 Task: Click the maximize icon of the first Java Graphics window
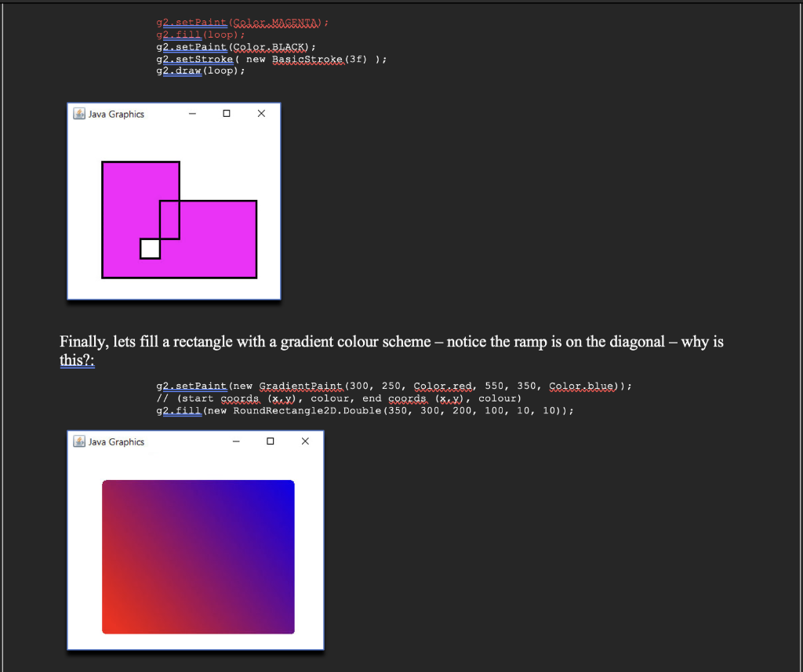(x=226, y=114)
